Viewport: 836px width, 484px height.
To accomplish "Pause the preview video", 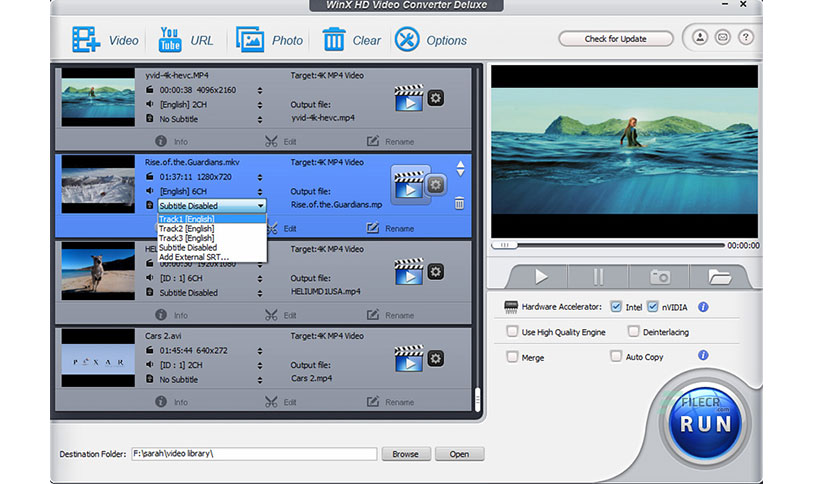I will [599, 277].
